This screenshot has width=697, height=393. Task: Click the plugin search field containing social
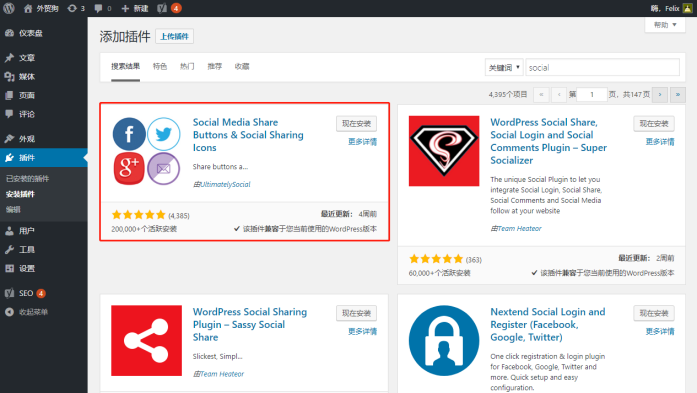pos(602,68)
